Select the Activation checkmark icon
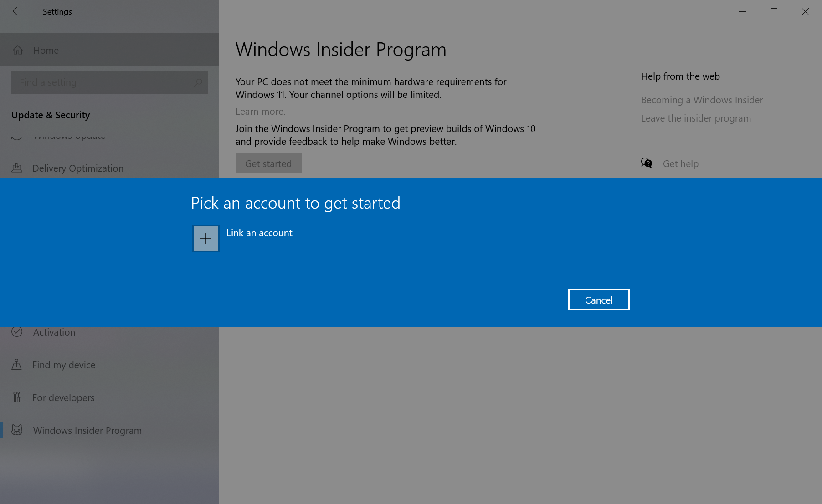 pyautogui.click(x=17, y=332)
